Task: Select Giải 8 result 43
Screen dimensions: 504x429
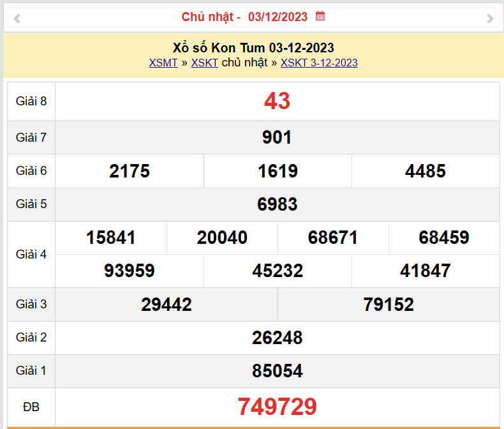Action: pos(277,101)
